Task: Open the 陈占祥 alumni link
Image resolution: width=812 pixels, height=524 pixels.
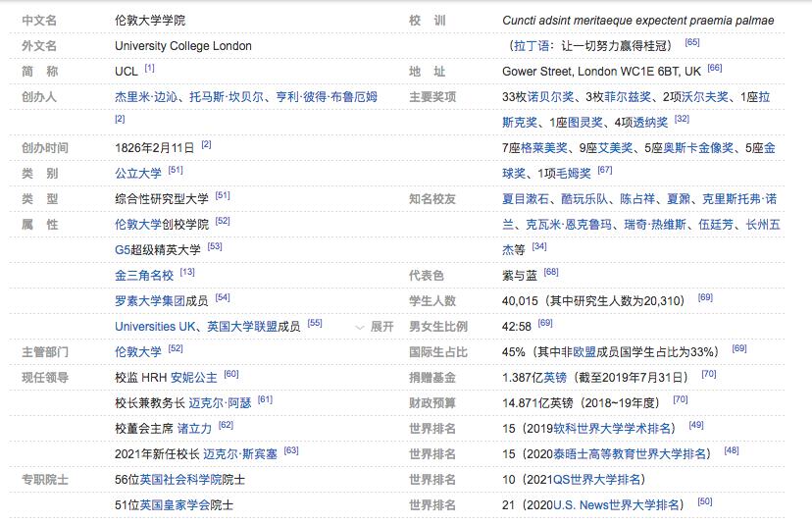Action: (x=637, y=199)
